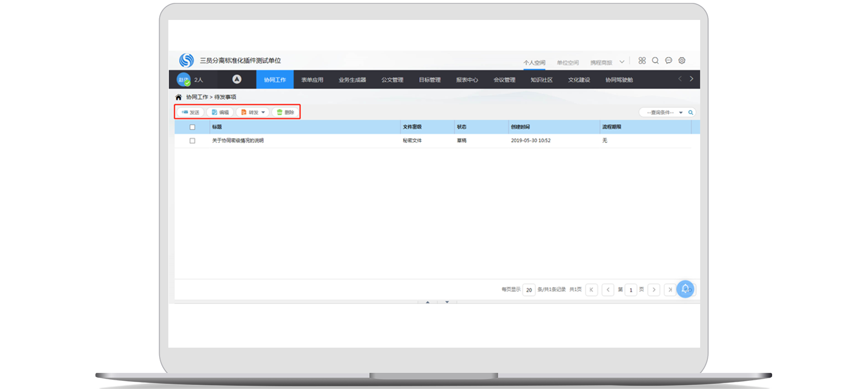Switch to the 表单应用 nav tab
Viewport: 868px width, 389px height.
pyautogui.click(x=312, y=80)
